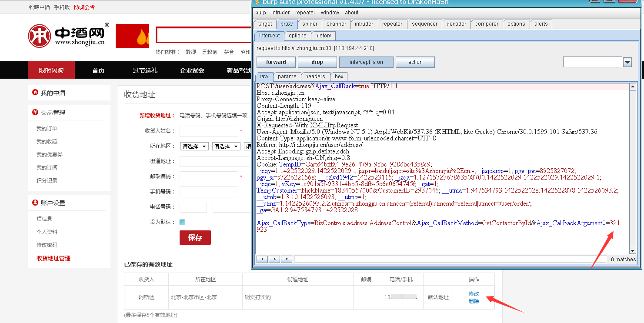This screenshot has width=644, height=323.
Task: Open the second 请选择 region dropdown
Action: click(226, 147)
